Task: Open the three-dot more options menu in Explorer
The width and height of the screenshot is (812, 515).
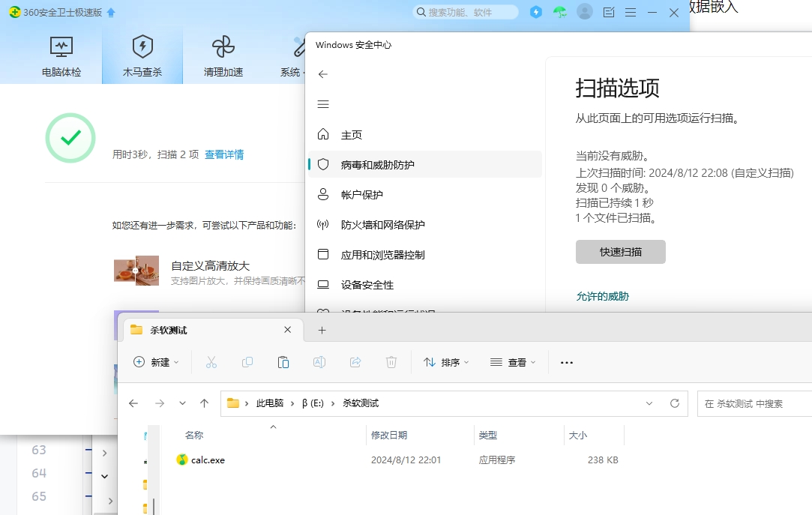Action: click(x=567, y=362)
